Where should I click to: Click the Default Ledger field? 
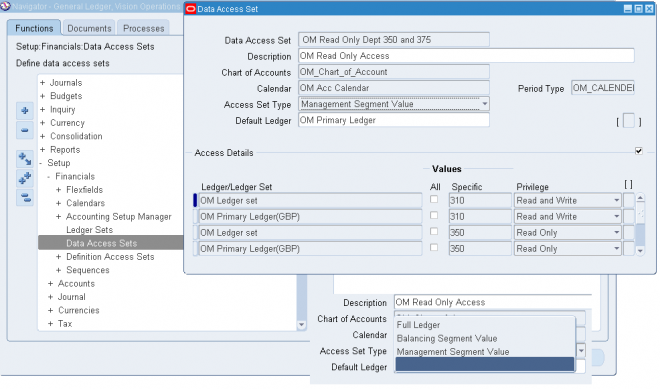point(394,120)
